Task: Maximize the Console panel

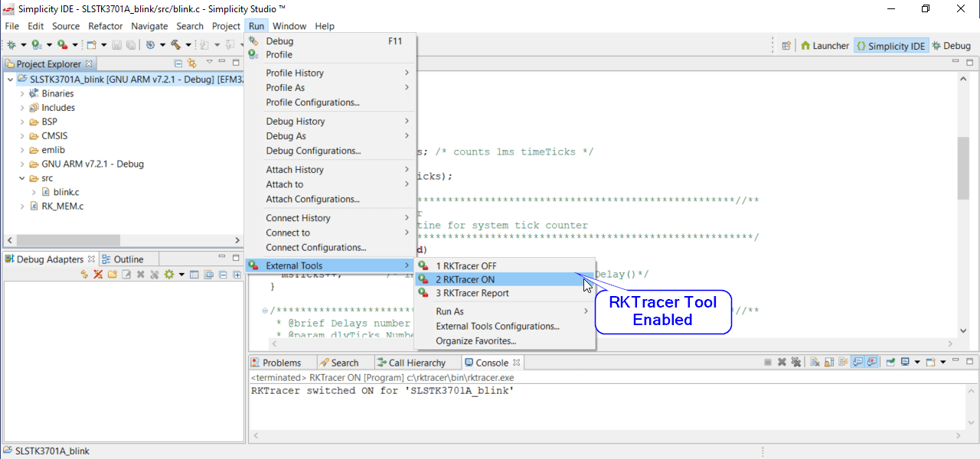Action: 969,360
